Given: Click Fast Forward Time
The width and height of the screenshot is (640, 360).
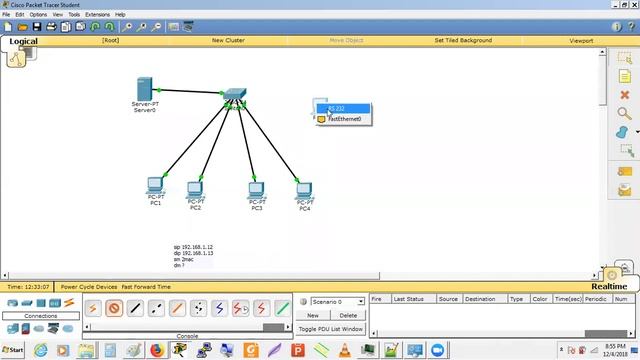Looking at the screenshot, I should 146,287.
